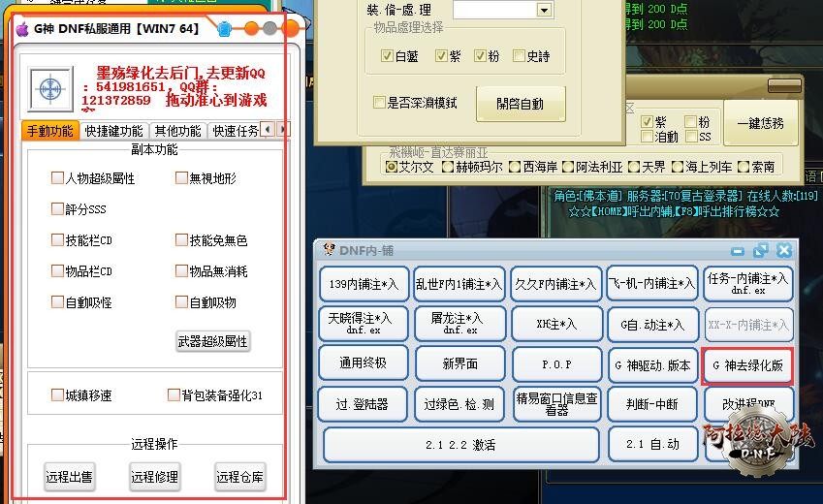This screenshot has width=823, height=504.
Task: Uncheck 紫 in 物品處理选择 group
Action: [x=441, y=55]
